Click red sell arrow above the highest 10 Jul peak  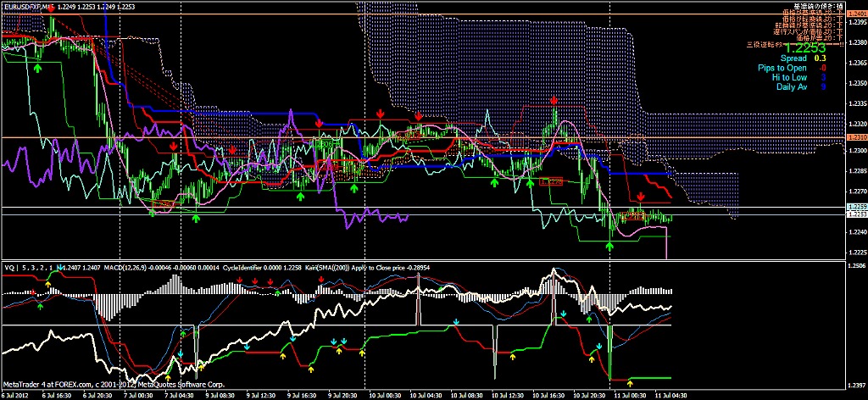click(x=554, y=100)
